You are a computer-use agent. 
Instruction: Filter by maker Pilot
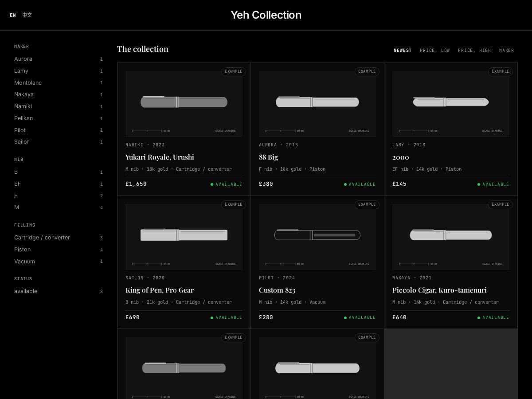click(59, 130)
